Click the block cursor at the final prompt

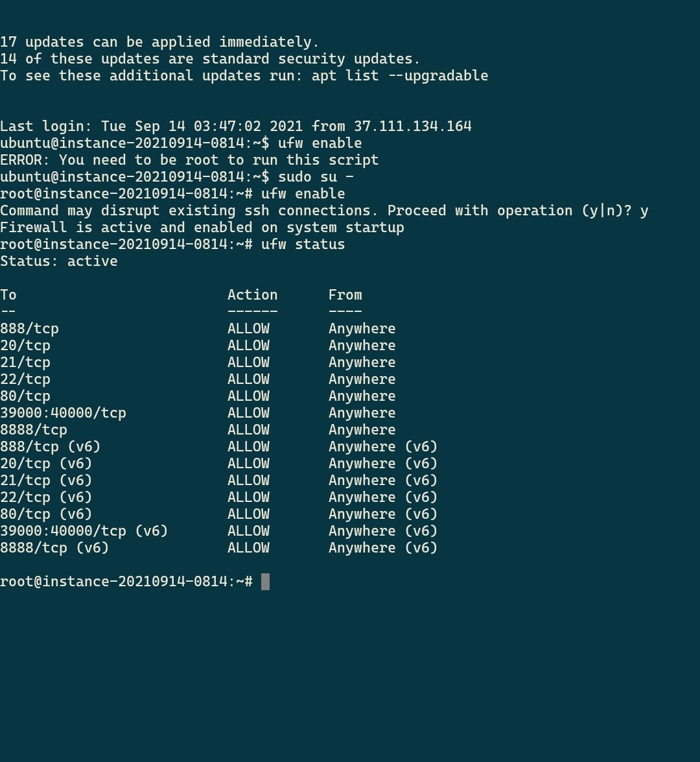265,582
